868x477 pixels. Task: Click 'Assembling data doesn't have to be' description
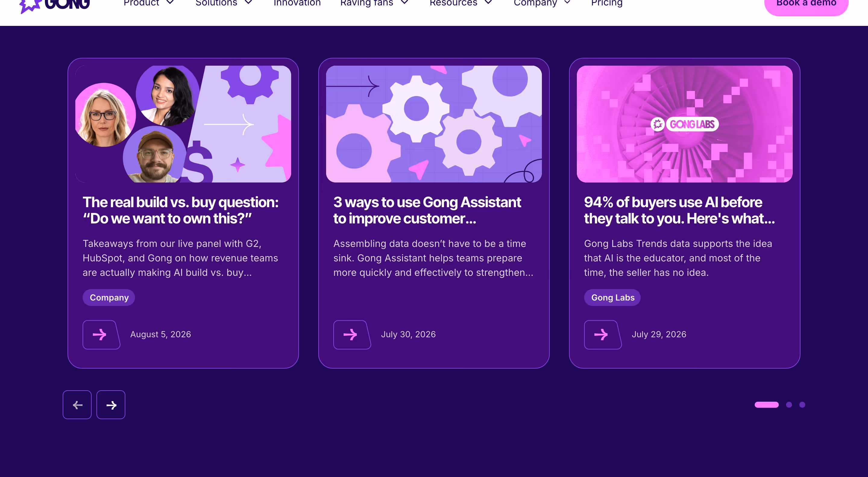click(x=433, y=258)
